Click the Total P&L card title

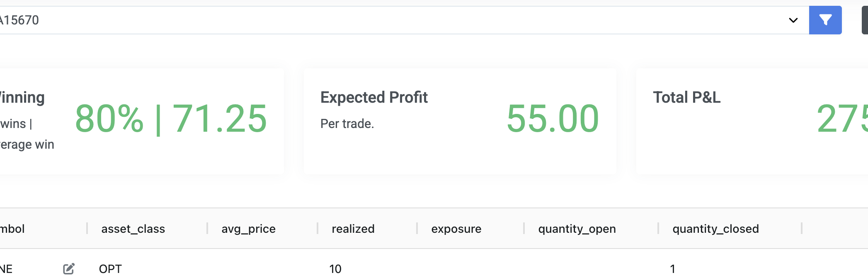click(686, 97)
